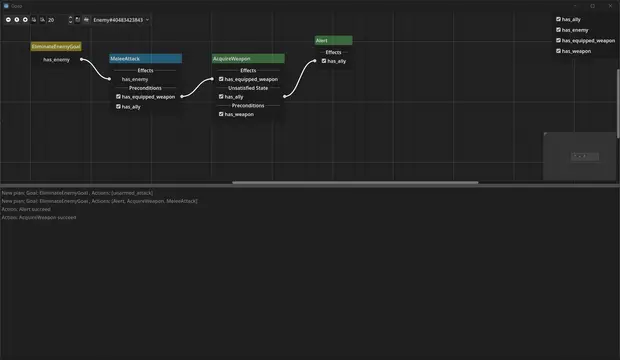Toggle has_ally checkbox in state list
Image resolution: width=620 pixels, height=360 pixels.
point(558,19)
